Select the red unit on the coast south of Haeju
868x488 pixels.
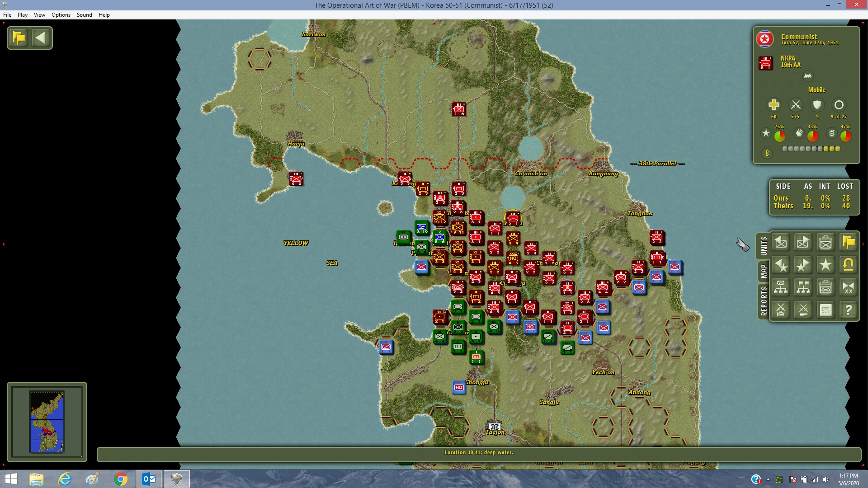(x=296, y=178)
